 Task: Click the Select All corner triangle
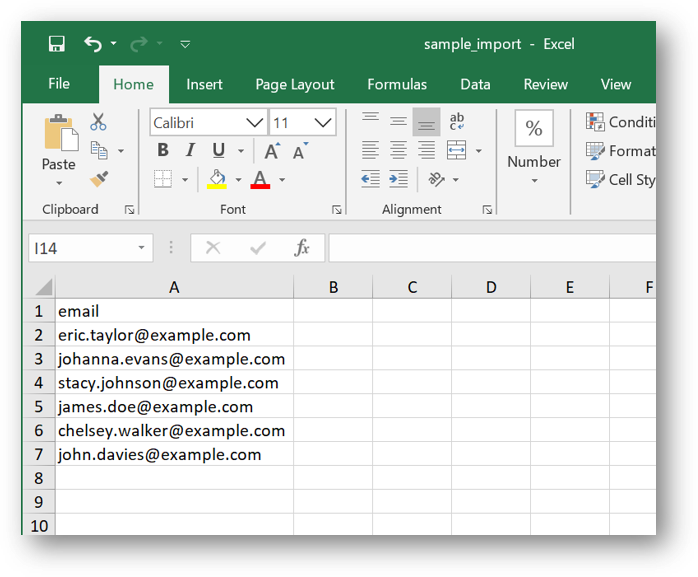(43, 287)
